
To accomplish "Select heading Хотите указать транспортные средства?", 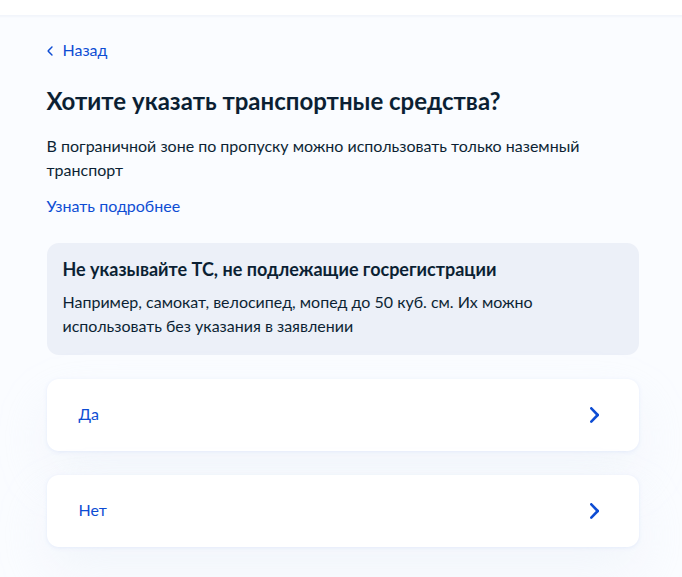I will [273, 102].
